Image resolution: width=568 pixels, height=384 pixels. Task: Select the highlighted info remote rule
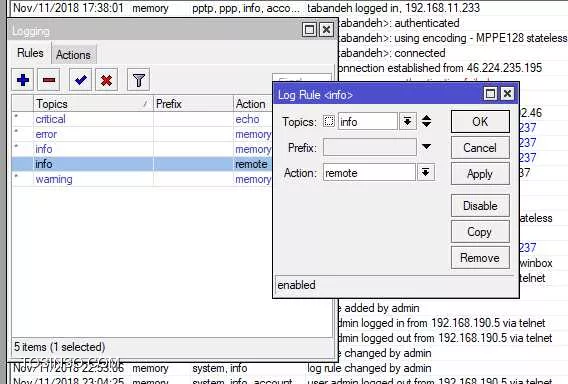(x=142, y=164)
